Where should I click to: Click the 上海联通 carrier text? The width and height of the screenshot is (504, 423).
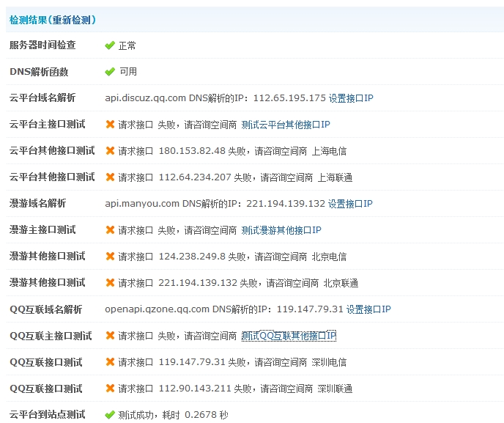tap(335, 177)
